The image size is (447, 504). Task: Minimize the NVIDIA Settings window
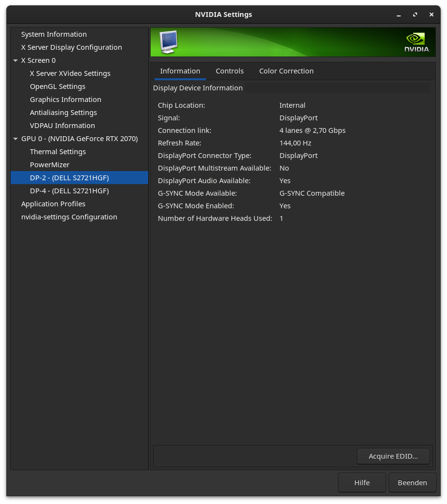[x=399, y=15]
